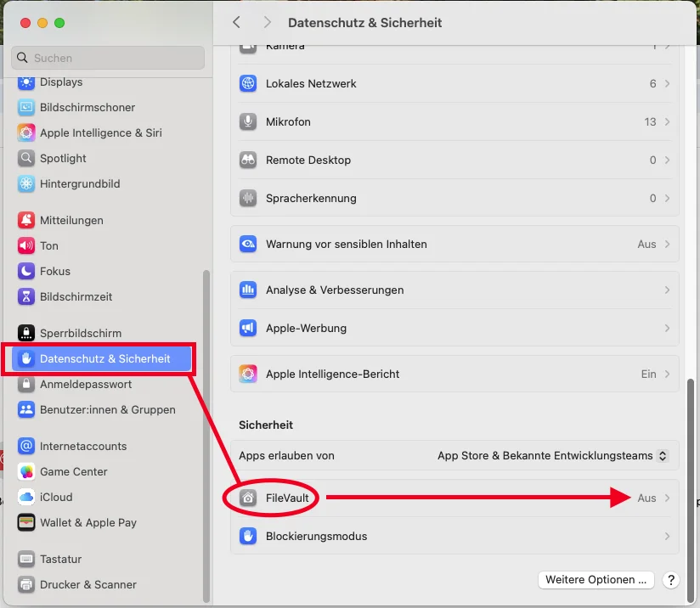Image resolution: width=700 pixels, height=608 pixels.
Task: Open the Ton speaker icon
Action: click(25, 246)
